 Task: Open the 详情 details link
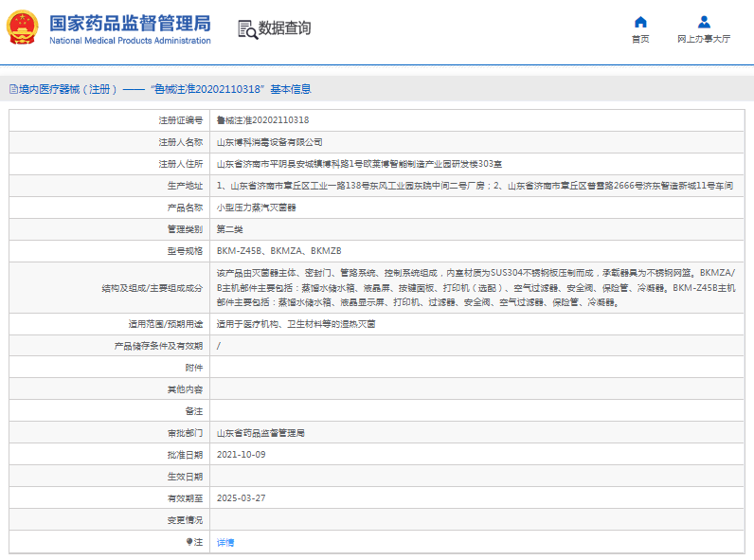pos(225,542)
